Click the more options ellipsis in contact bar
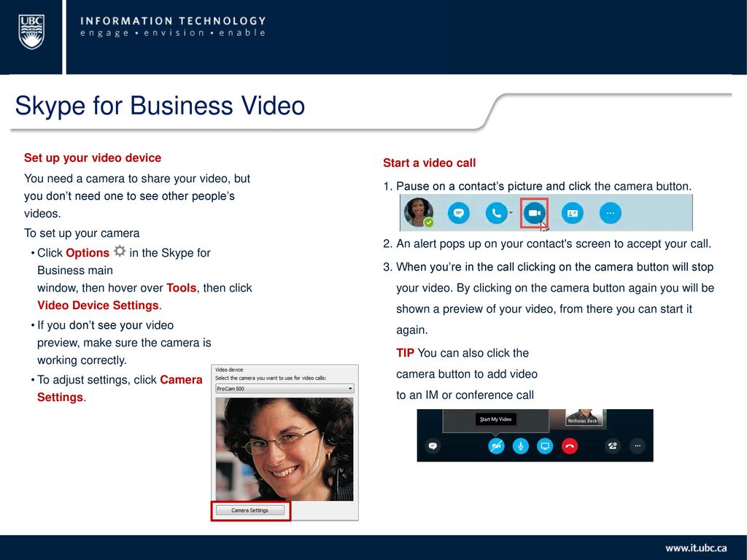Viewport: 747px width, 560px height. 611,213
